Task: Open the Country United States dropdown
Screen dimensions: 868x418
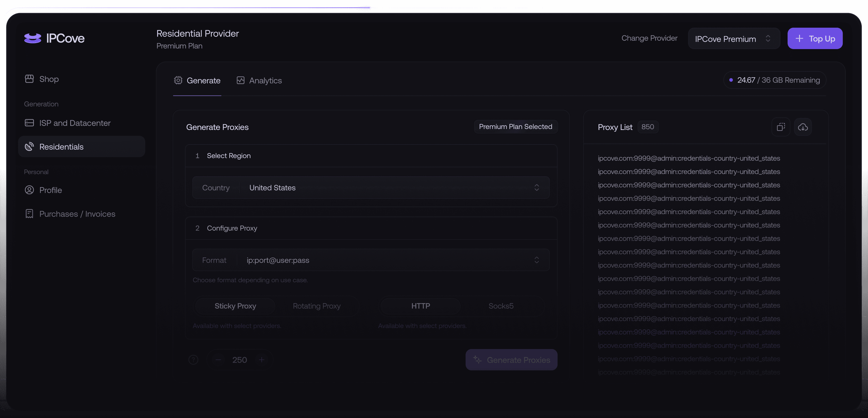Action: 371,187
